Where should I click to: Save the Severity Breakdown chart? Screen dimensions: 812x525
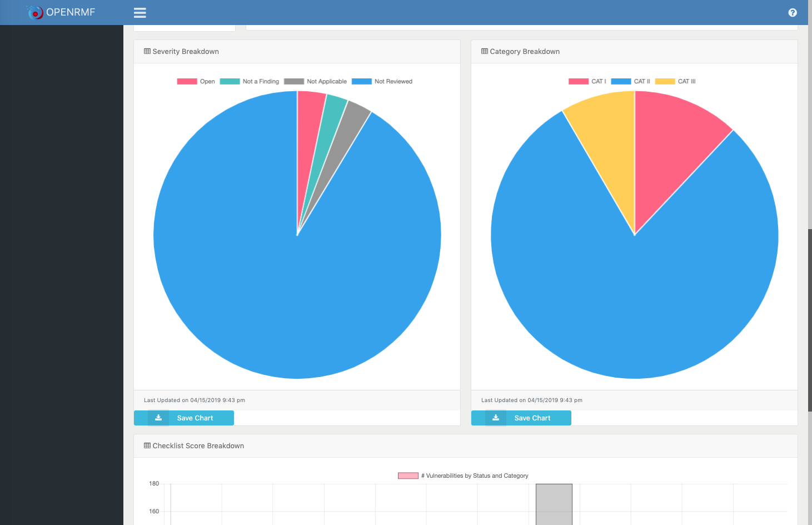coord(184,418)
